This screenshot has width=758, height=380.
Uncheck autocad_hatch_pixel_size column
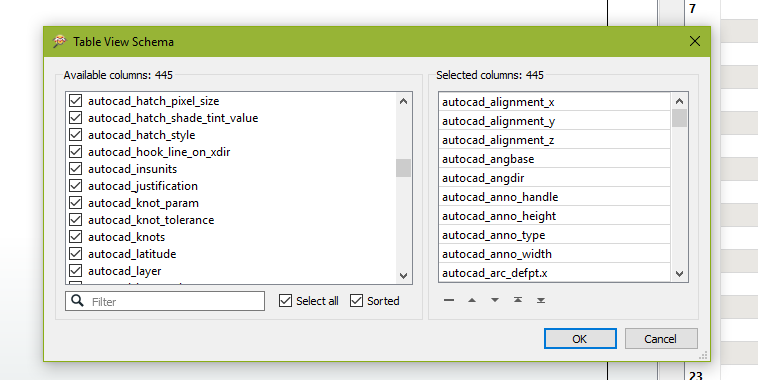click(75, 101)
